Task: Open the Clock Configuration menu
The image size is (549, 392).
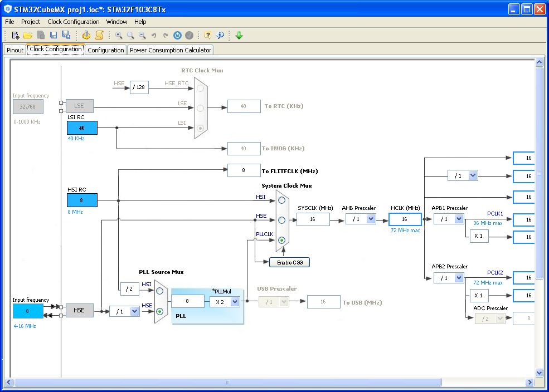Action: tap(74, 22)
